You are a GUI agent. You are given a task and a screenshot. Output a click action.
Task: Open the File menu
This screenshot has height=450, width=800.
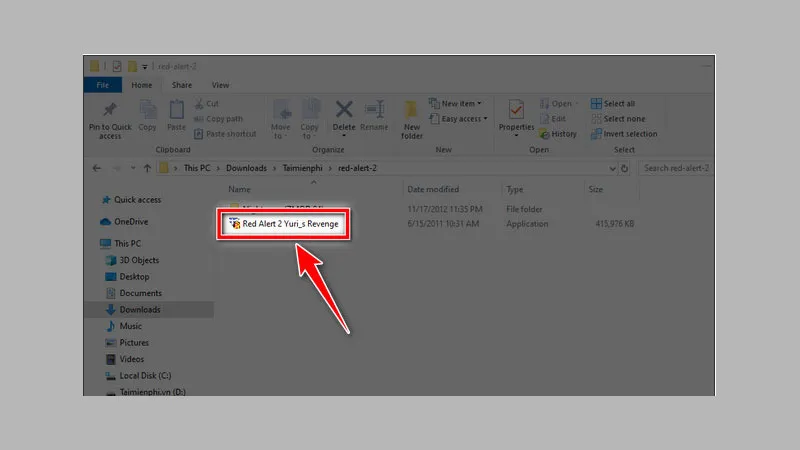(x=103, y=85)
